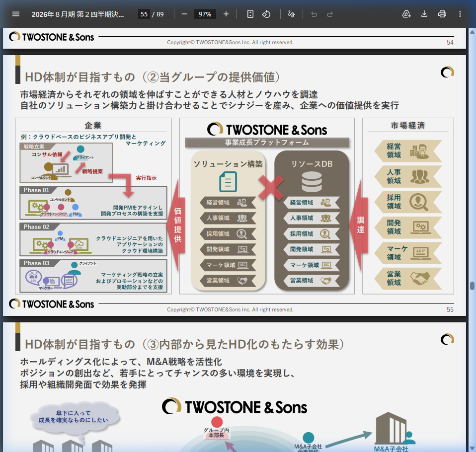Open the more actions three-dot menu

click(460, 14)
